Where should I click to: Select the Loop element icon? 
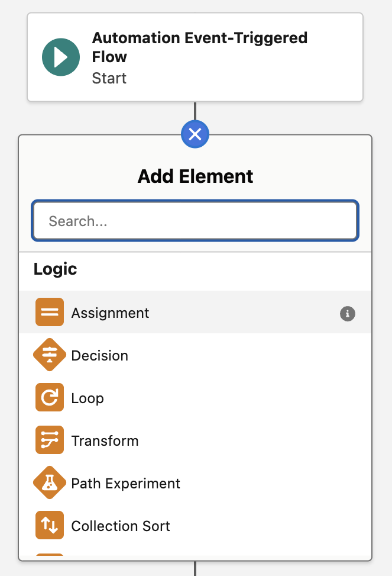(x=50, y=397)
